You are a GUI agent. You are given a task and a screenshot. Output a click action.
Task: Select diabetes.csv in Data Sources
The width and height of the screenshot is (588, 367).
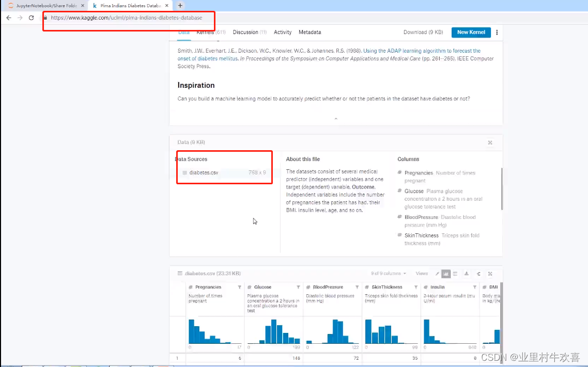tap(204, 172)
